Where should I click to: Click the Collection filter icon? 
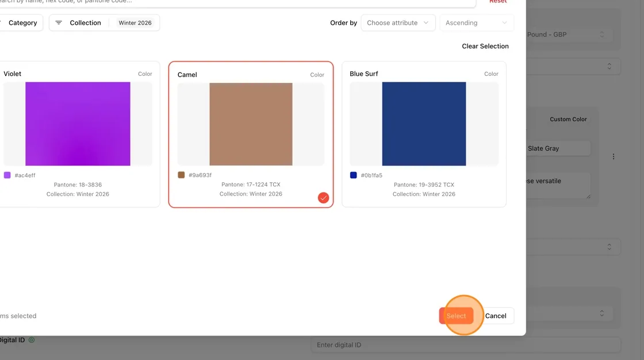click(x=59, y=22)
